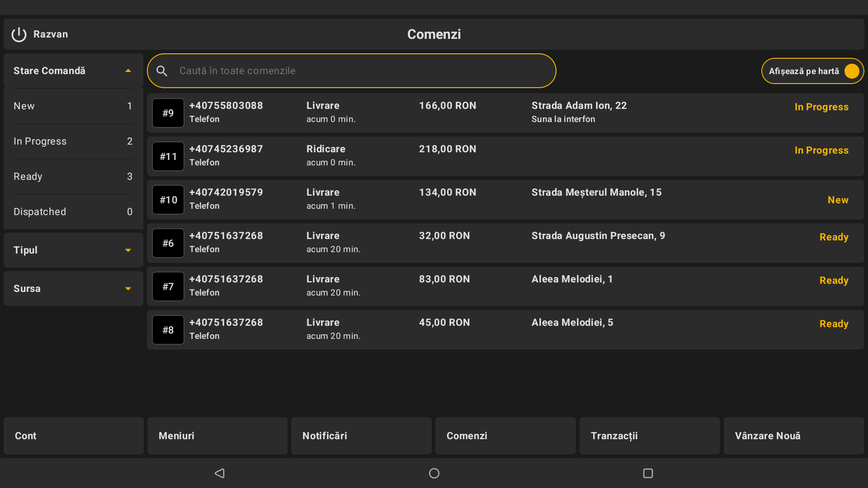Filter orders by Ready status
The height and width of the screenshot is (488, 868).
click(x=73, y=177)
